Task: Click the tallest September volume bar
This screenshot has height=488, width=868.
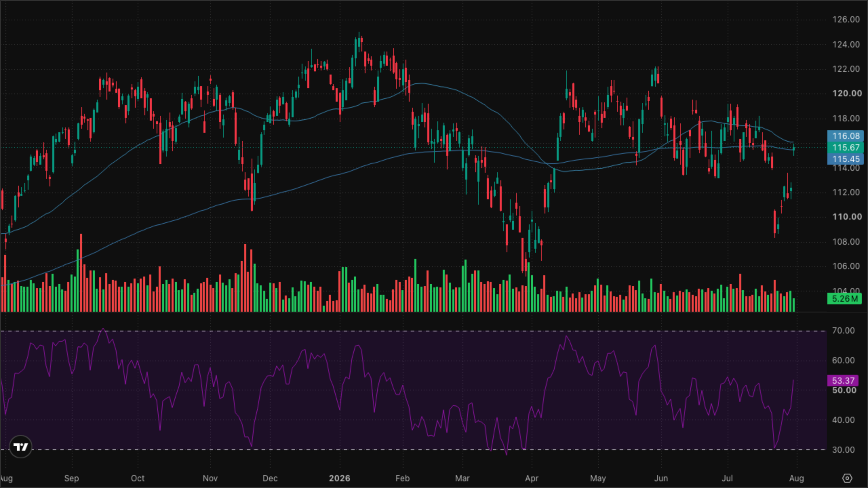Action: tap(81, 273)
